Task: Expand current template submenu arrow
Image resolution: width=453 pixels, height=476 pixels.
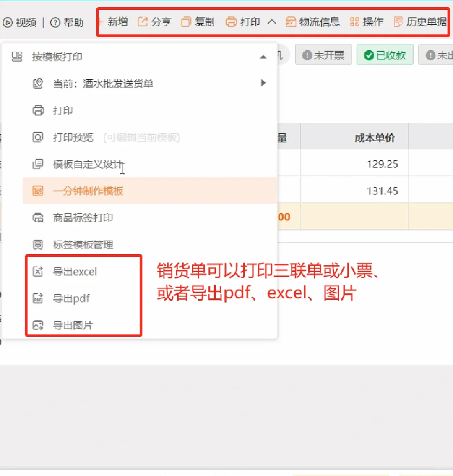Action: coord(263,83)
